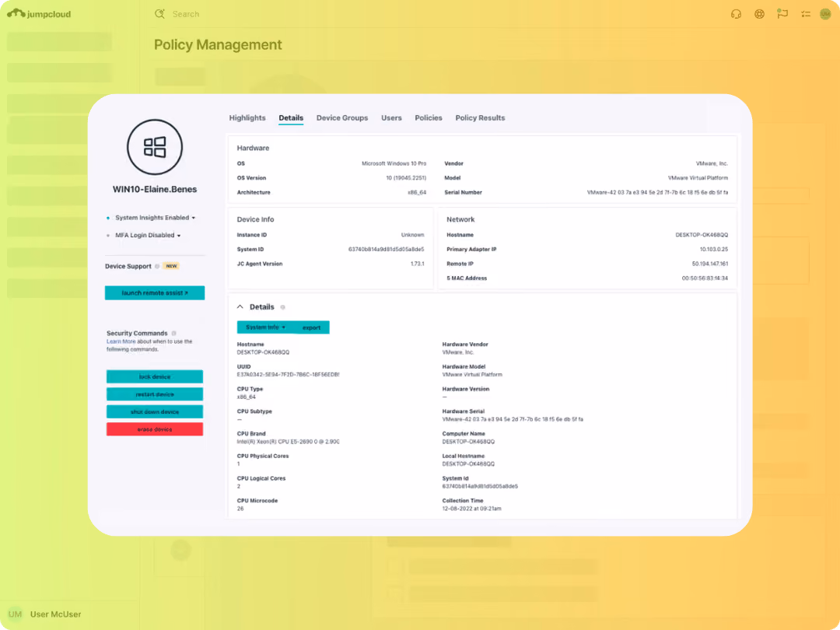840x630 pixels.
Task: Click the info icon beside Details heading
Action: click(x=283, y=307)
